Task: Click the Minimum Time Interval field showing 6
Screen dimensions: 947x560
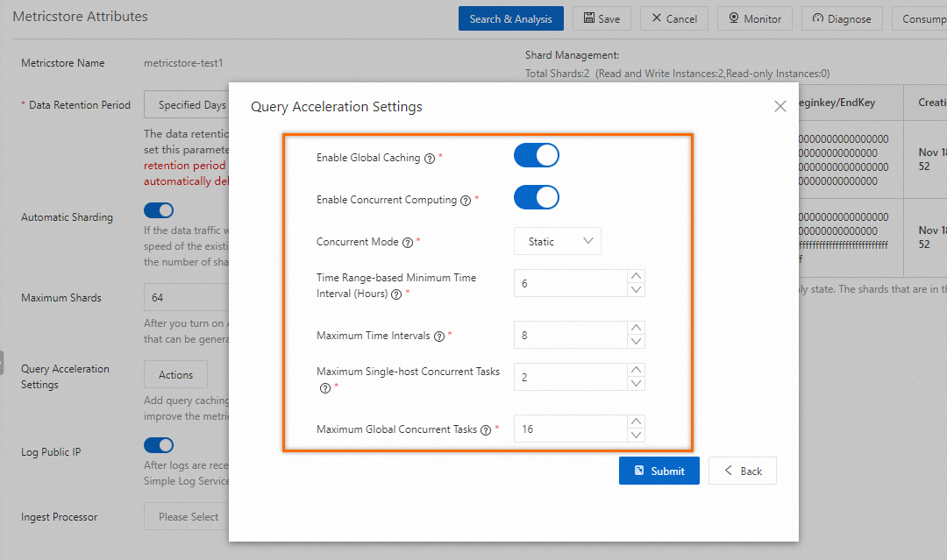Action: (x=571, y=283)
